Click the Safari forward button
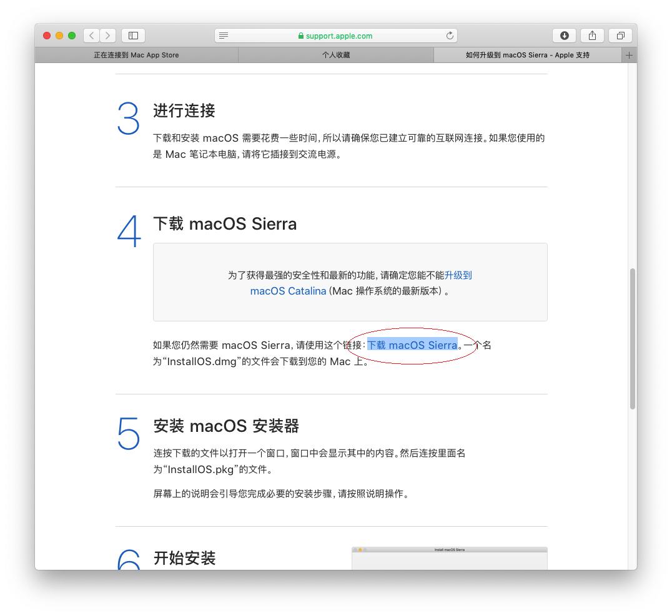Image resolution: width=672 pixels, height=616 pixels. 108,36
